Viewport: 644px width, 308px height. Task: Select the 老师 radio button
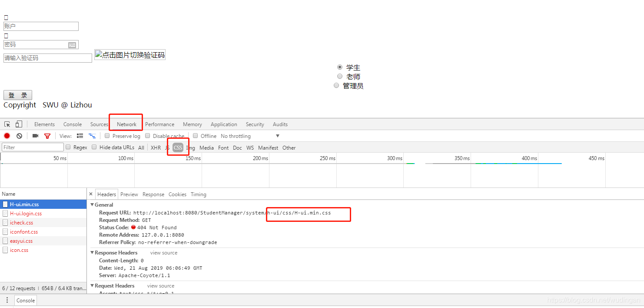click(340, 76)
